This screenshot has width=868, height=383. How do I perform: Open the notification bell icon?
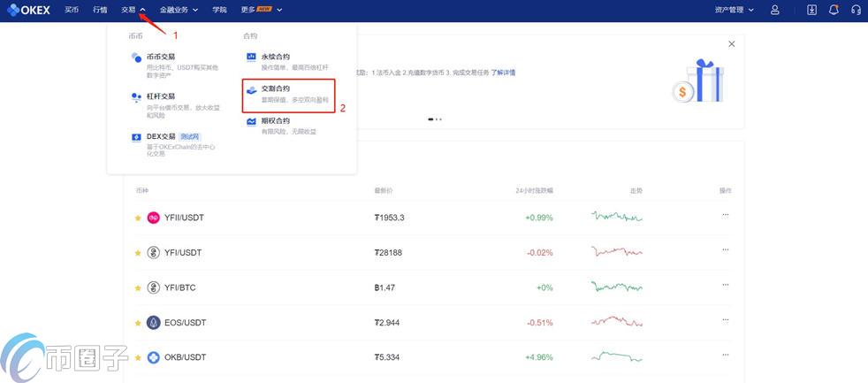[834, 10]
